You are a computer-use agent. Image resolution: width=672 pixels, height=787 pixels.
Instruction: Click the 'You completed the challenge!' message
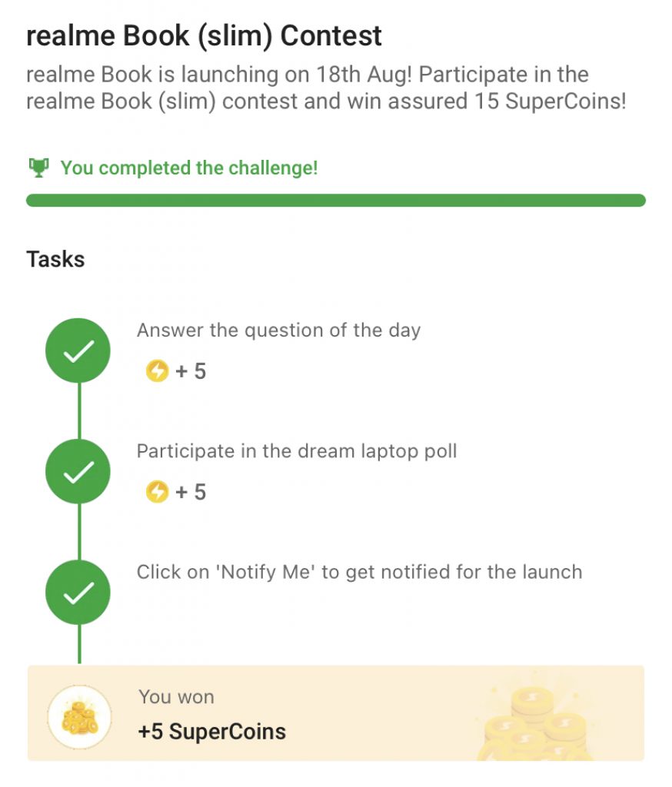click(189, 168)
